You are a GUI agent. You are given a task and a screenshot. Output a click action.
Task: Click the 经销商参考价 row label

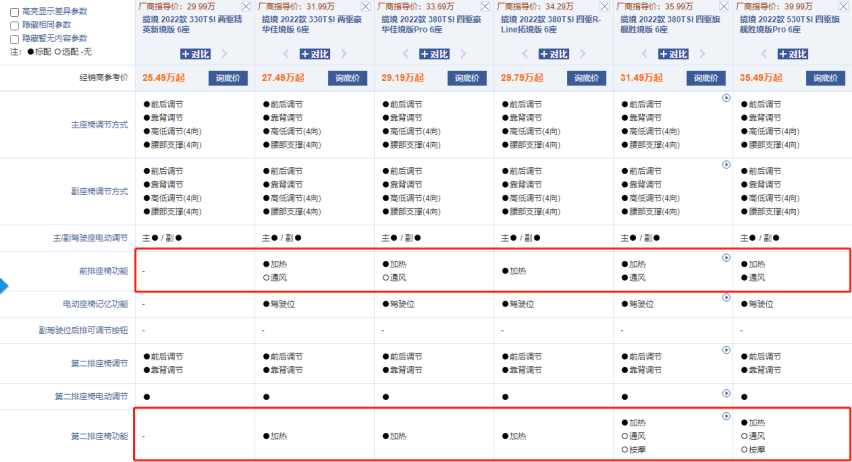pyautogui.click(x=104, y=78)
